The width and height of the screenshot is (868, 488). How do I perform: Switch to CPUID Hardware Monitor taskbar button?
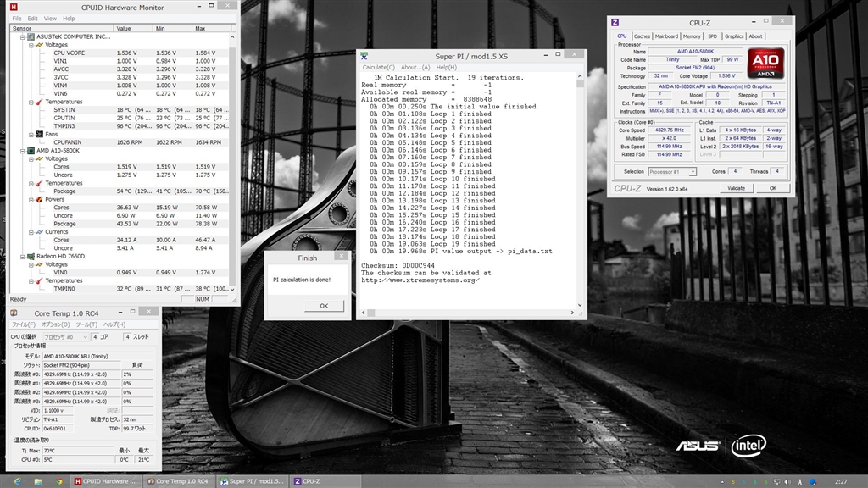(105, 481)
